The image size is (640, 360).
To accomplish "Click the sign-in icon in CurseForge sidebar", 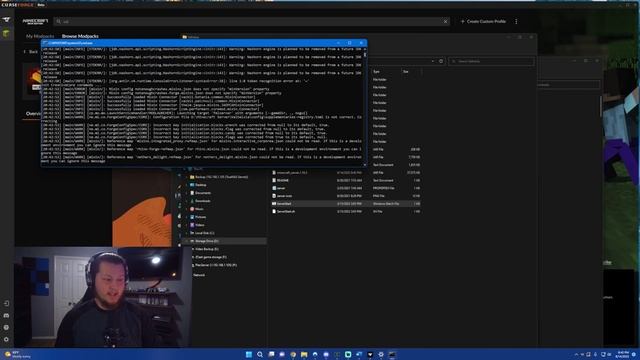I will (x=6, y=304).
